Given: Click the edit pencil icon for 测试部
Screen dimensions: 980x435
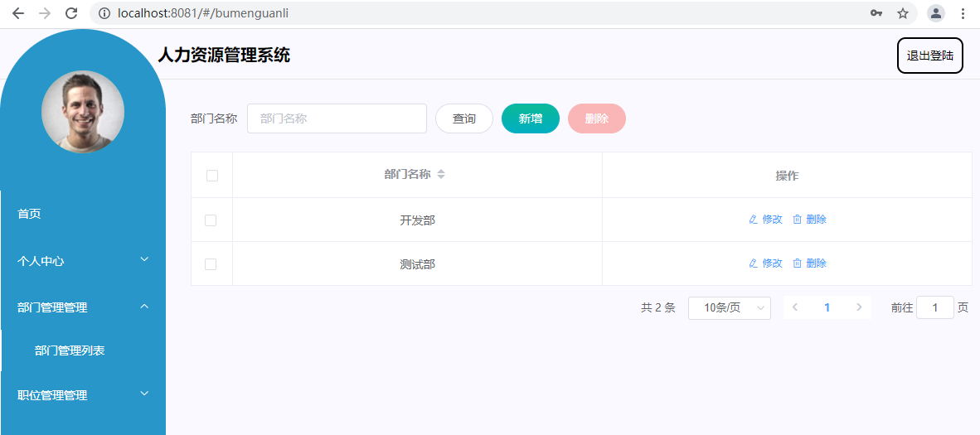Looking at the screenshot, I should [753, 263].
